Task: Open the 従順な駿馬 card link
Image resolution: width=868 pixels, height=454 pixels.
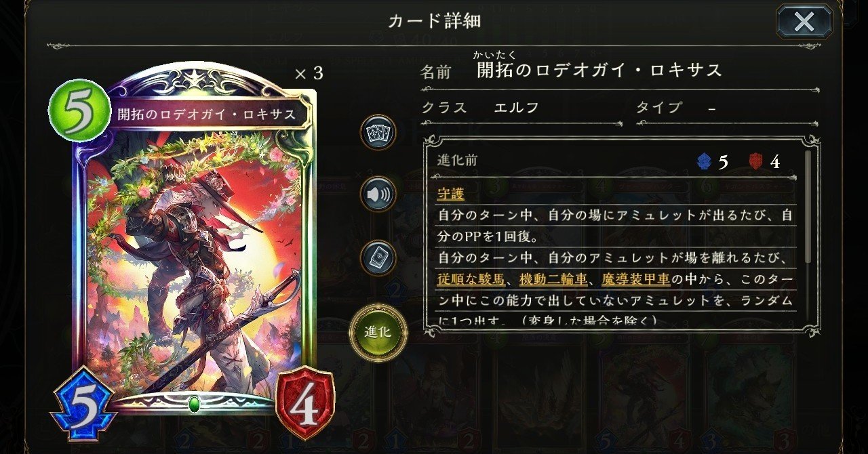Action: point(472,279)
